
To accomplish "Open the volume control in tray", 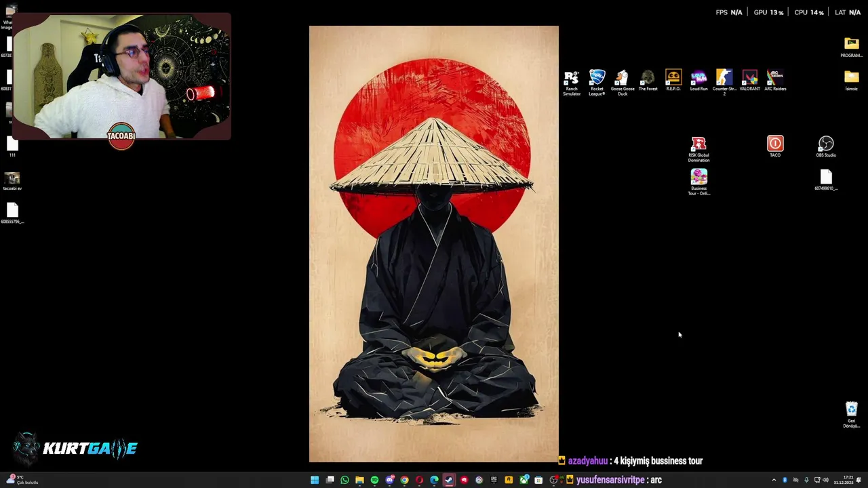I will point(825,480).
